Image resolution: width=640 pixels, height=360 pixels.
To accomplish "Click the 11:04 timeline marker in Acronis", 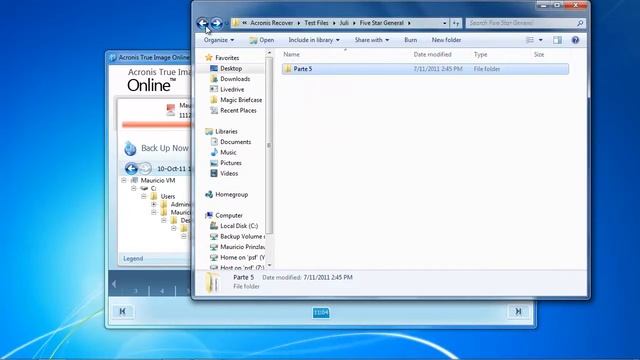I will pyautogui.click(x=321, y=313).
